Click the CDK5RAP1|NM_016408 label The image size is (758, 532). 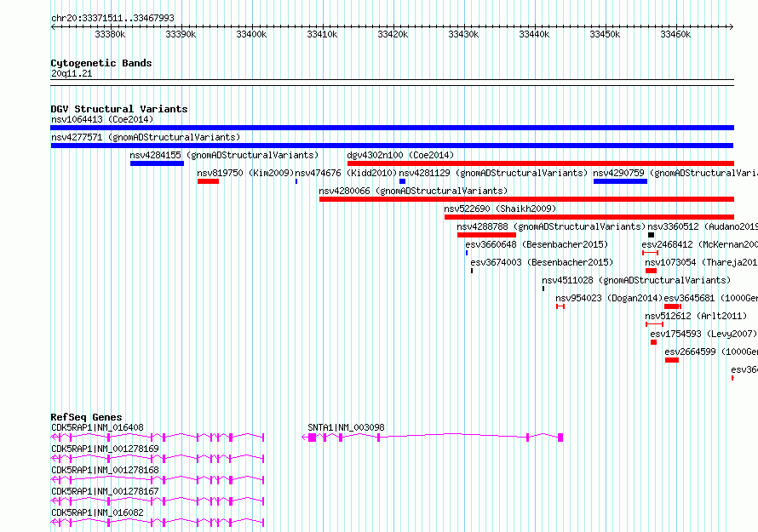97,427
